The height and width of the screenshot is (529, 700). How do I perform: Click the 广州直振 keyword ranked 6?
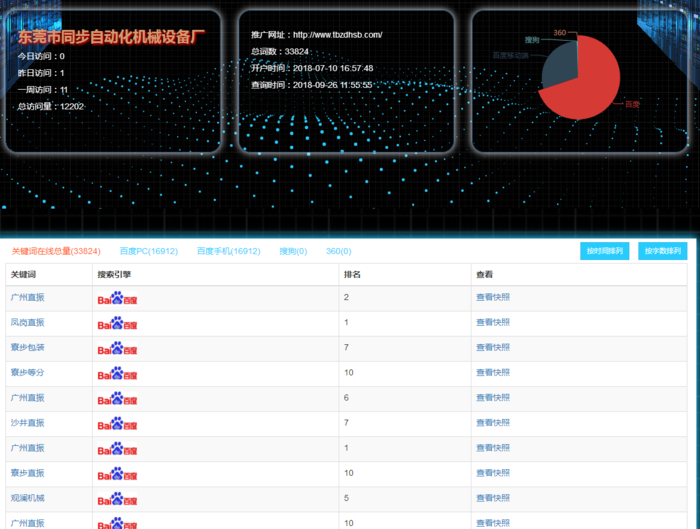pos(27,398)
